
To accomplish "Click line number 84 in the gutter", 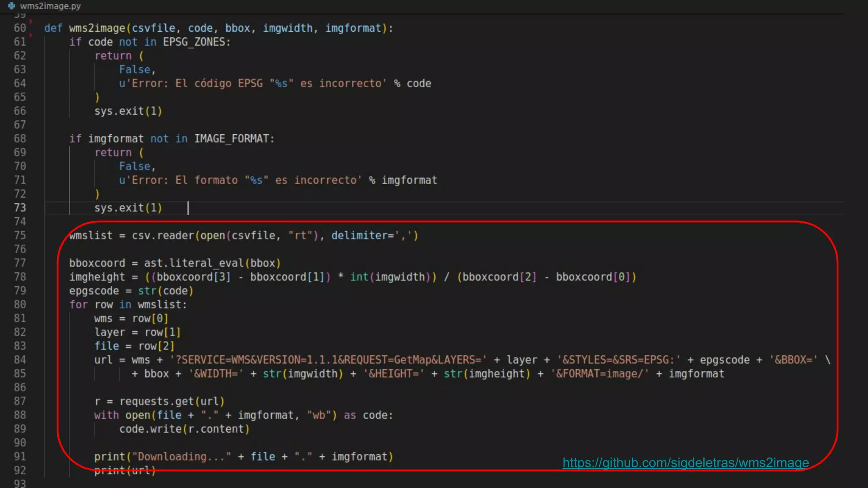I will tap(19, 360).
